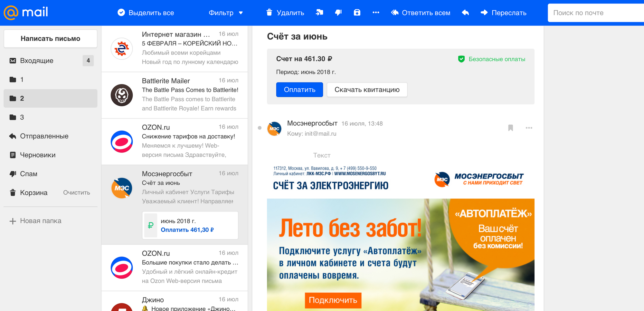Select the OZON.ru avatar for credit email

tap(122, 267)
